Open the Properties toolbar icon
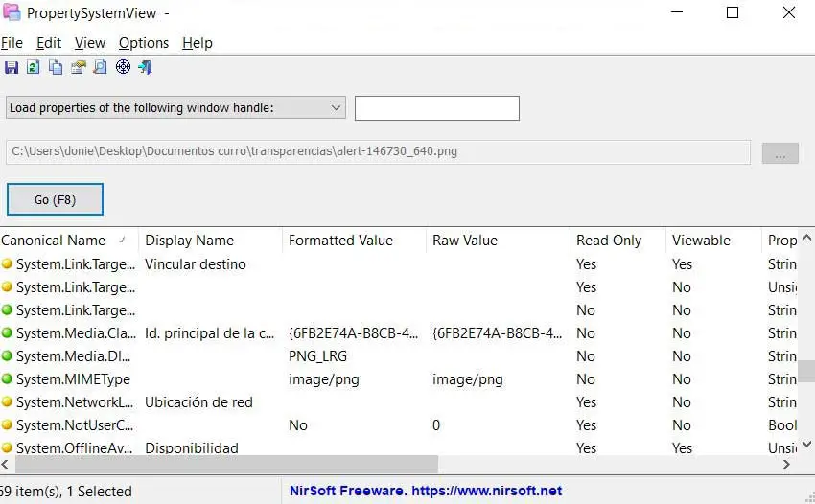The height and width of the screenshot is (504, 815). pos(79,67)
